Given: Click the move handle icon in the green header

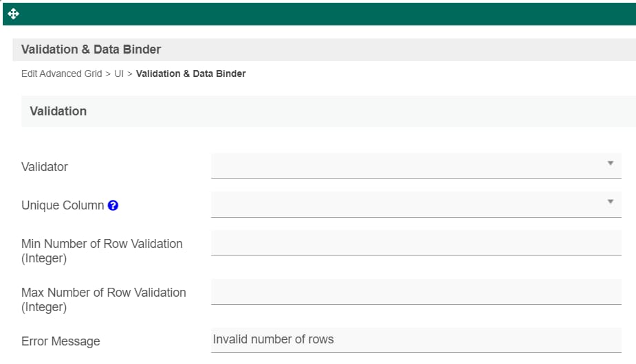Looking at the screenshot, I should 13,14.
